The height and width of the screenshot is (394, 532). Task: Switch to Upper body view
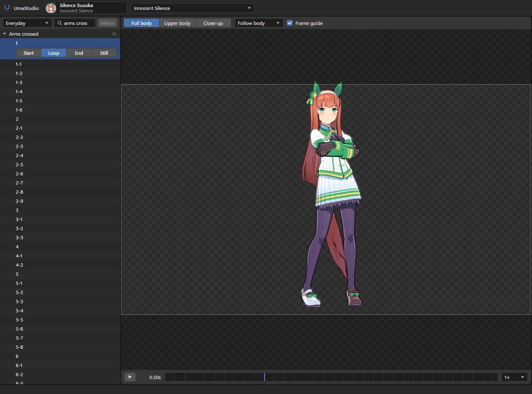(x=177, y=23)
